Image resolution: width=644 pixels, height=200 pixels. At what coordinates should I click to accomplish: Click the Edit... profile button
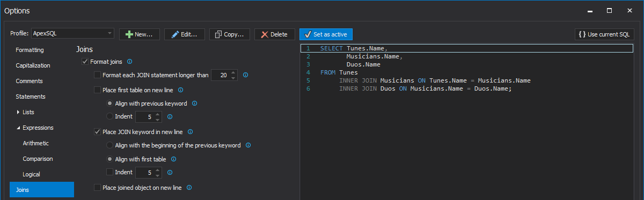pos(185,34)
